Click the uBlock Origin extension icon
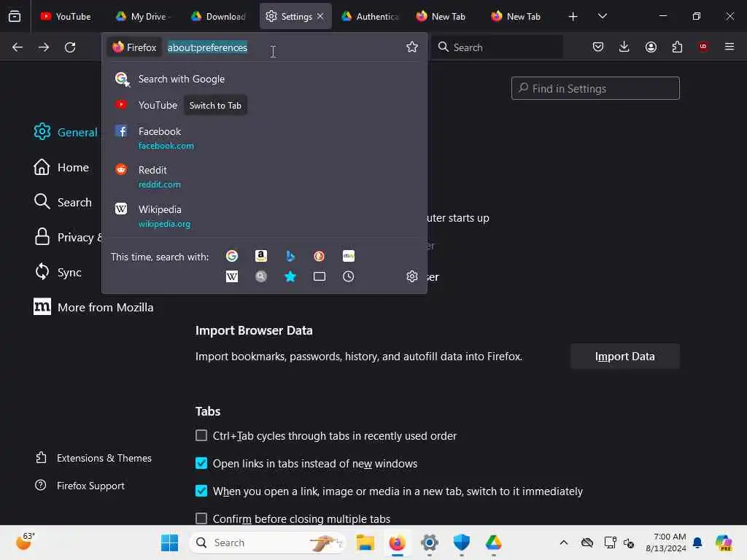 [703, 47]
